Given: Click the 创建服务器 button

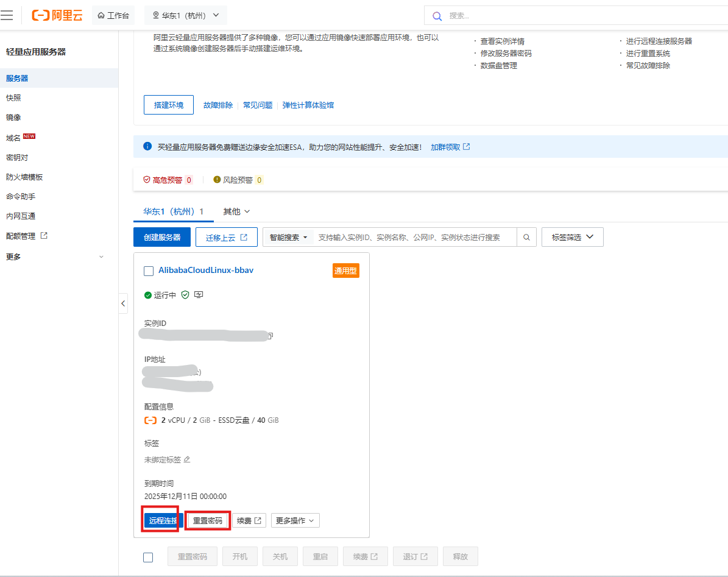Looking at the screenshot, I should point(162,237).
